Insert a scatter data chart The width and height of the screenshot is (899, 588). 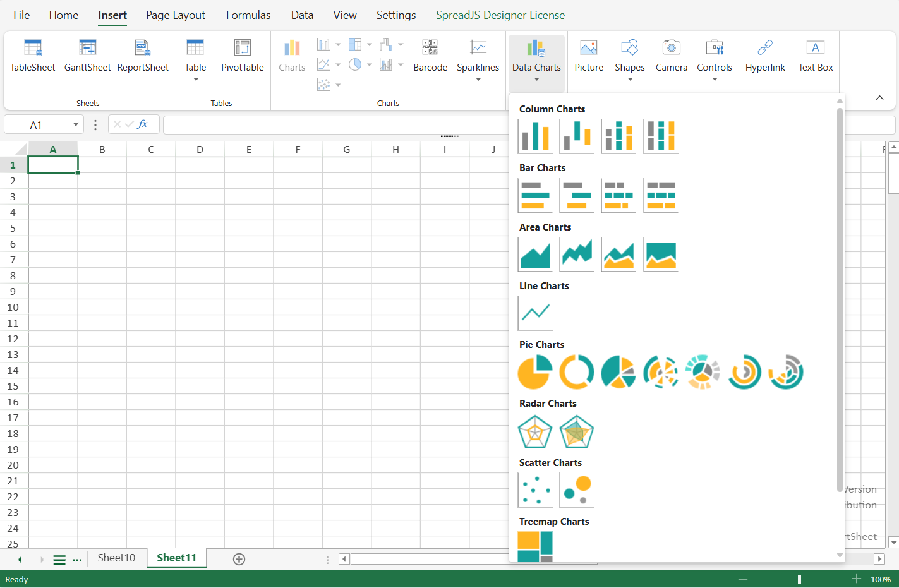pyautogui.click(x=535, y=490)
